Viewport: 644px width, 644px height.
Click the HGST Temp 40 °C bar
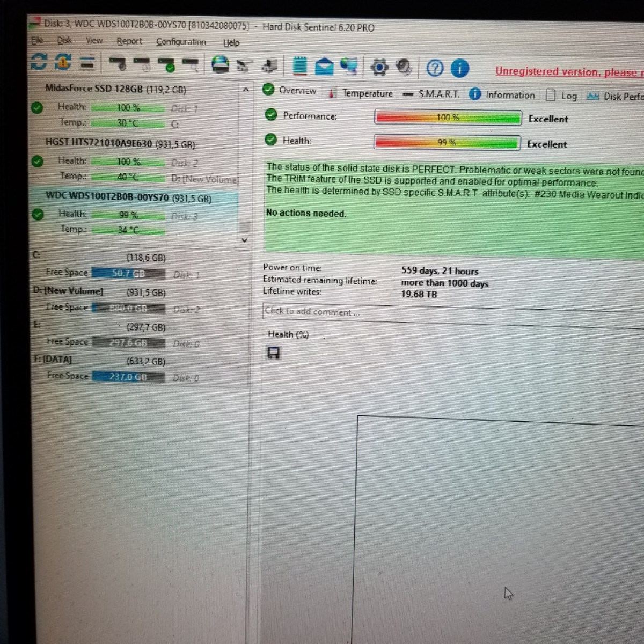pyautogui.click(x=128, y=177)
